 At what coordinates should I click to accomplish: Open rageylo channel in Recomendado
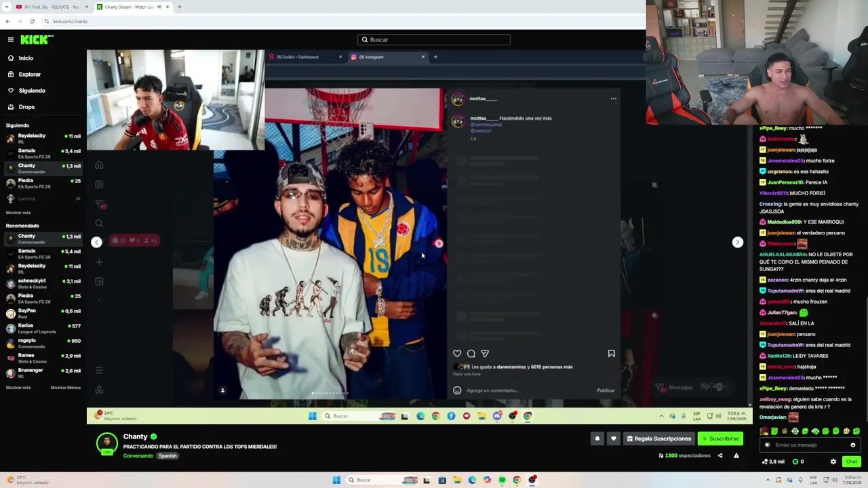tap(43, 344)
